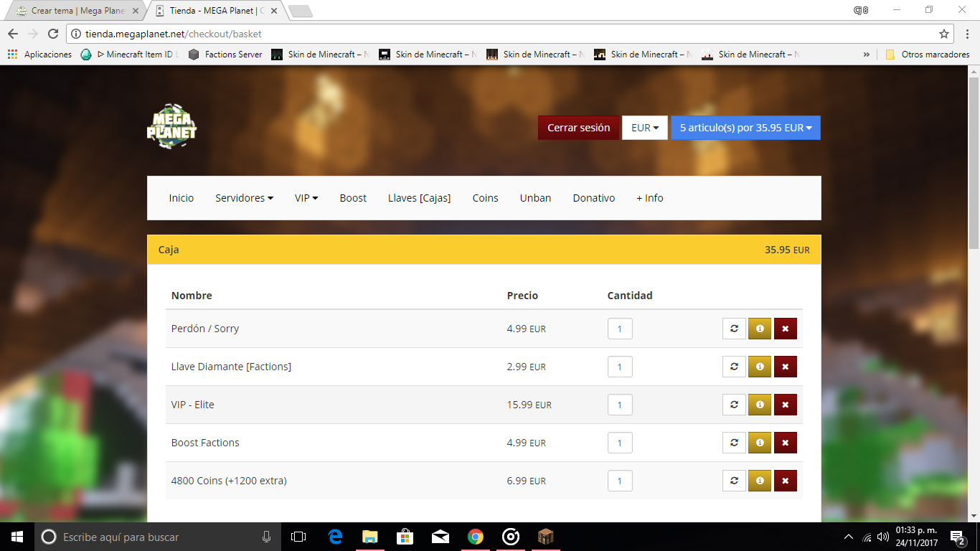Open the Minecraft taskbar icon

[x=546, y=537]
